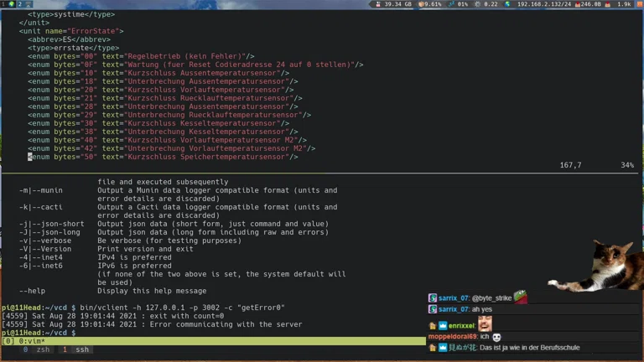Switch to the ssh tab numbered 1
644x362 pixels.
pyautogui.click(x=76, y=349)
